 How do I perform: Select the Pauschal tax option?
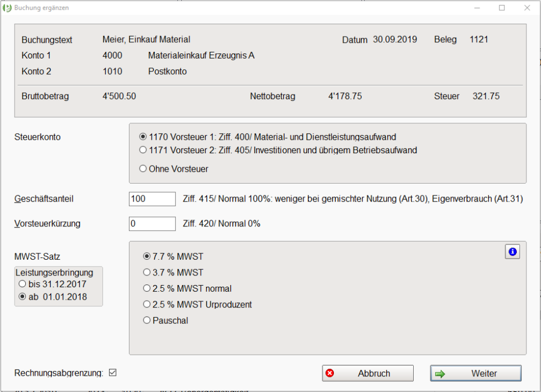tap(147, 320)
